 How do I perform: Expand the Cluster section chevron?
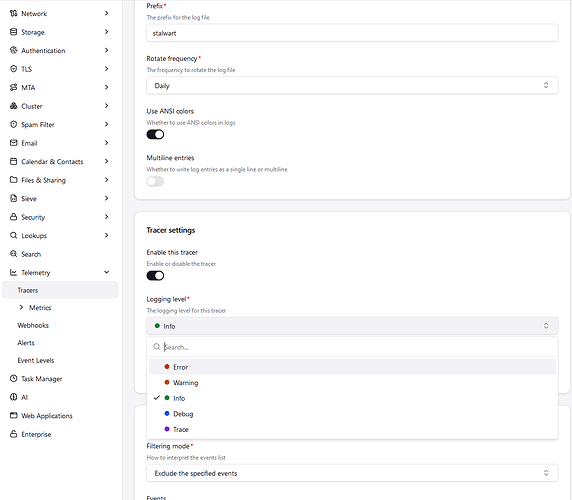click(107, 106)
